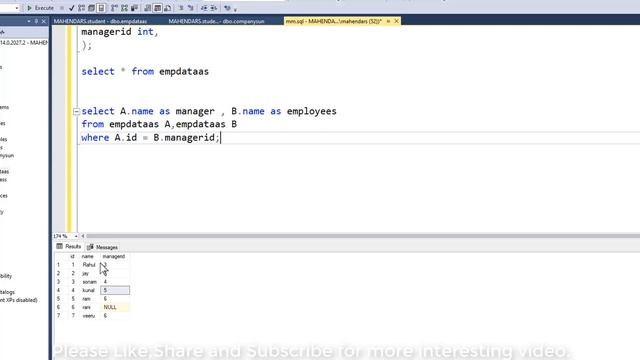Click the 'from empdataas A,empdataas B' line
Viewport: 640px width, 360px height.
pos(159,124)
